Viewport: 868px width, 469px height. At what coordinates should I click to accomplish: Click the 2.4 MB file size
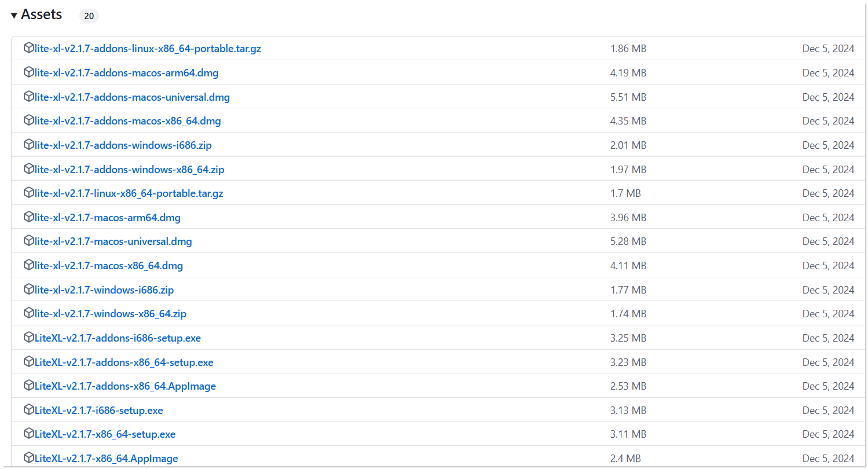point(625,459)
